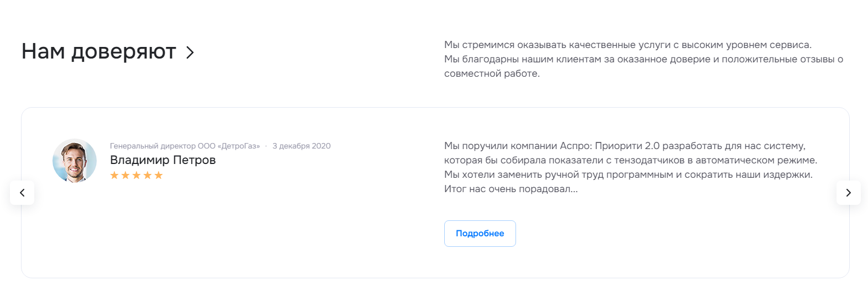The width and height of the screenshot is (868, 307).
Task: Click the dot separator before the date
Action: [x=266, y=146]
